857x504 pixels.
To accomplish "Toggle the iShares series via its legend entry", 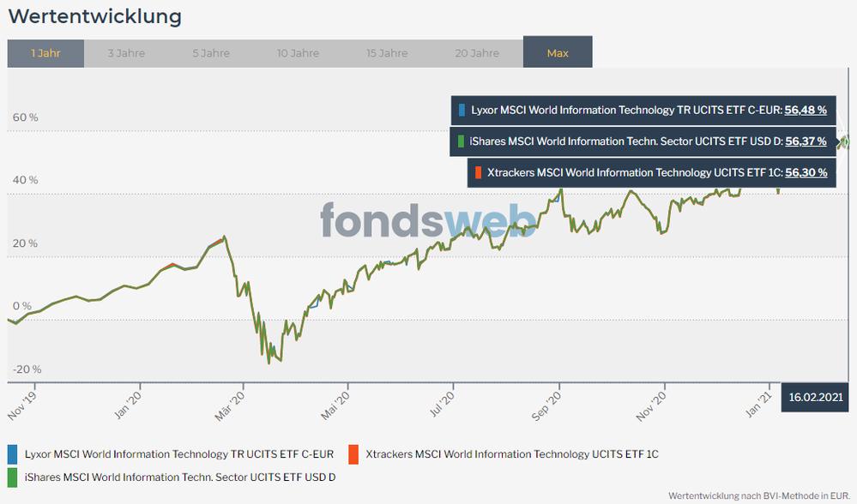I will (180, 477).
